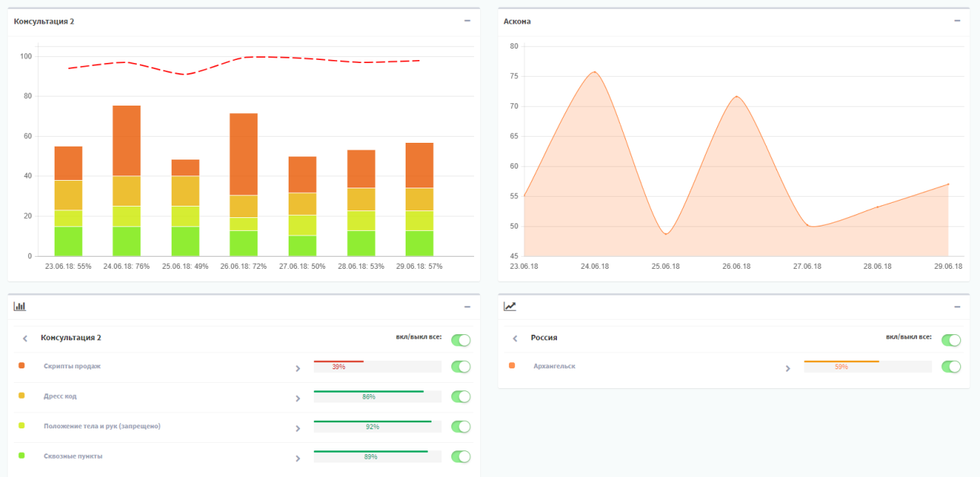Click the 25.06.18 stacked bar
This screenshot has height=477, width=980.
point(185,207)
